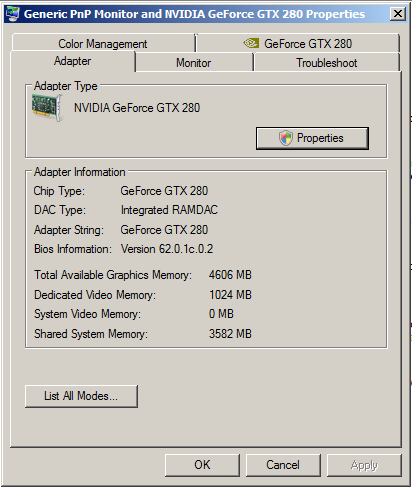Viewport: 412px width, 488px height.
Task: Open the GeForce GTX 280 tab
Action: (298, 43)
